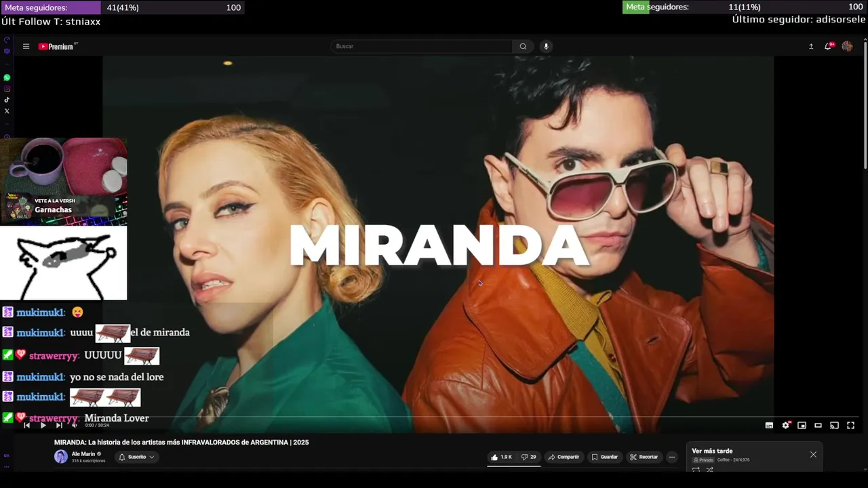Viewport: 868px width, 488px height.
Task: Open Instagram in browser sidebar
Action: (7, 89)
